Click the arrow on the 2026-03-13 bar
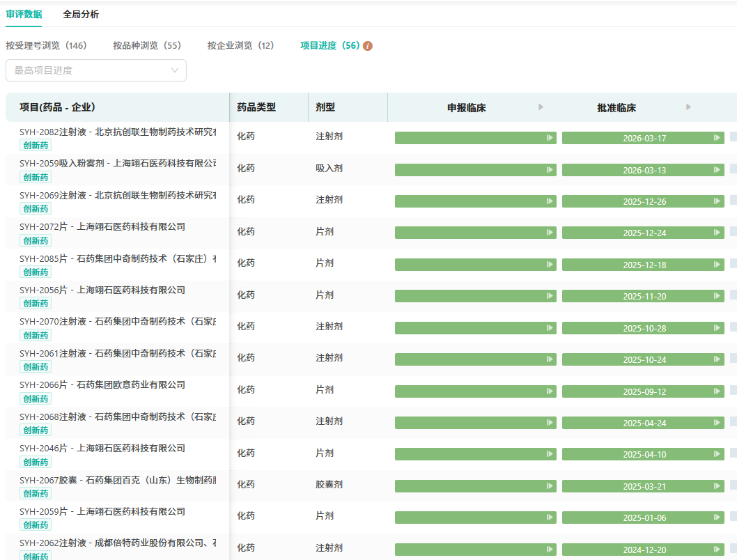Image resolution: width=737 pixels, height=560 pixels. tap(717, 170)
